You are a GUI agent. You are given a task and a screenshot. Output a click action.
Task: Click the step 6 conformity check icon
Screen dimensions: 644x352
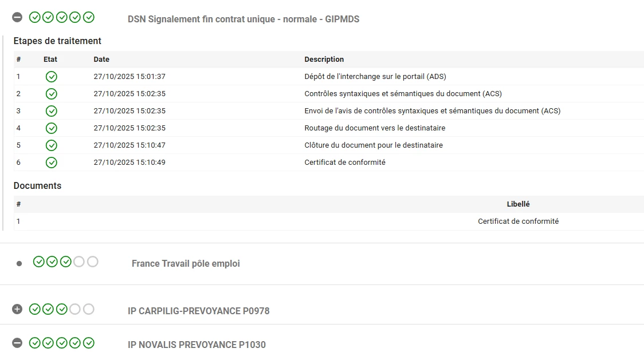pyautogui.click(x=52, y=163)
